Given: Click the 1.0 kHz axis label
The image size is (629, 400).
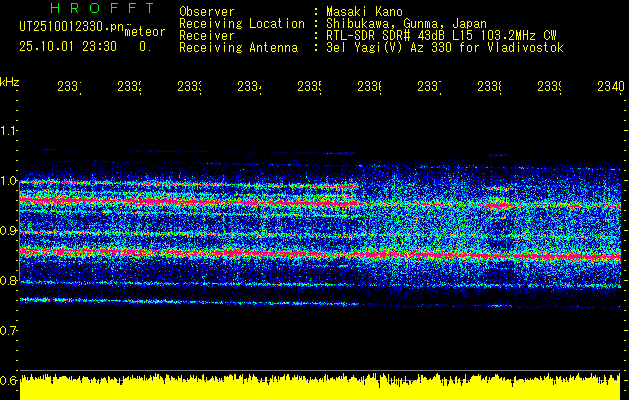Looking at the screenshot, I should tap(8, 181).
